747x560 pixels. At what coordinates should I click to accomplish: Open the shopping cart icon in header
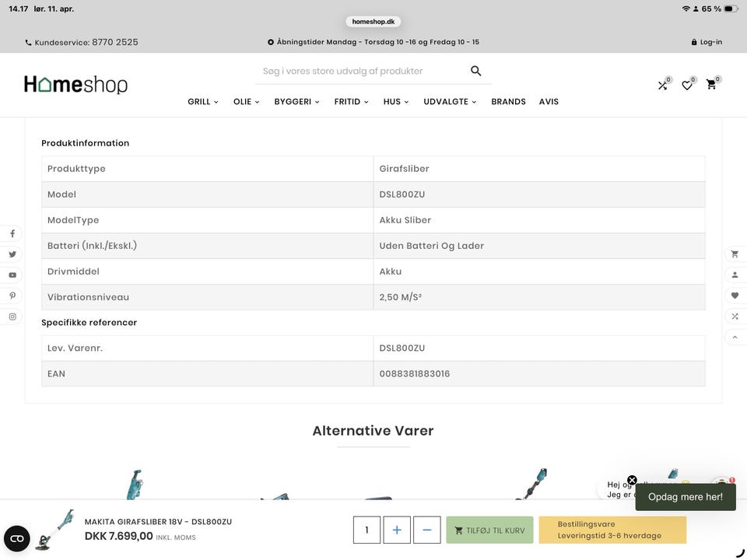pyautogui.click(x=711, y=85)
